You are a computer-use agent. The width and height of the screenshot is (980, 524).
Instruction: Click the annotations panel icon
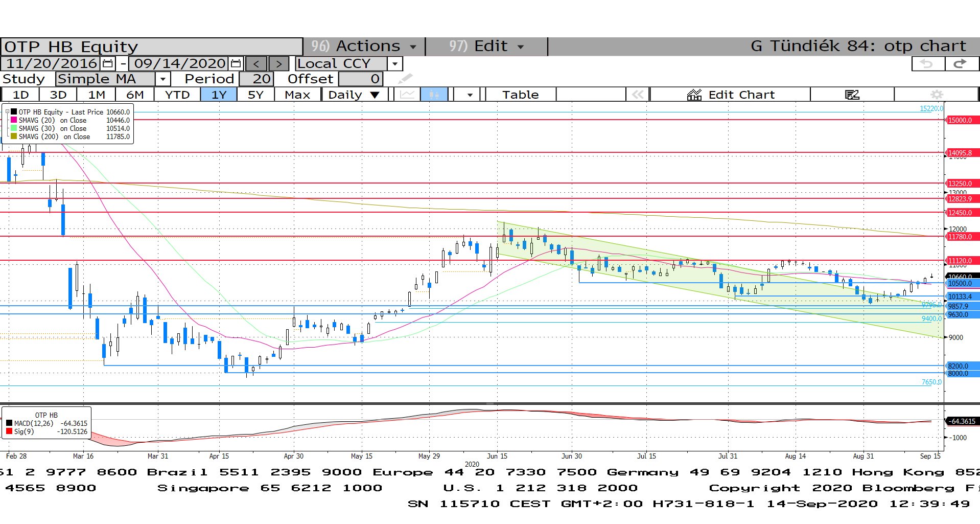(x=852, y=95)
